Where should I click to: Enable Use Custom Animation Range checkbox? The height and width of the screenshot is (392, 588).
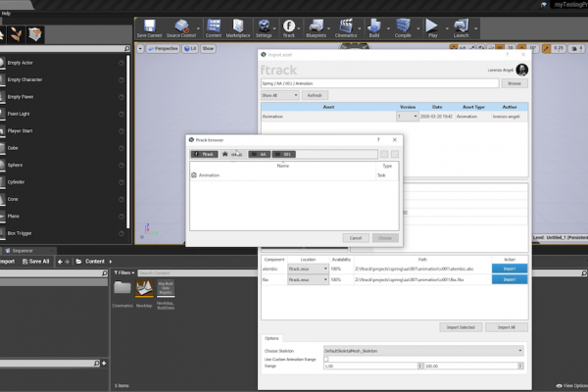(x=326, y=360)
